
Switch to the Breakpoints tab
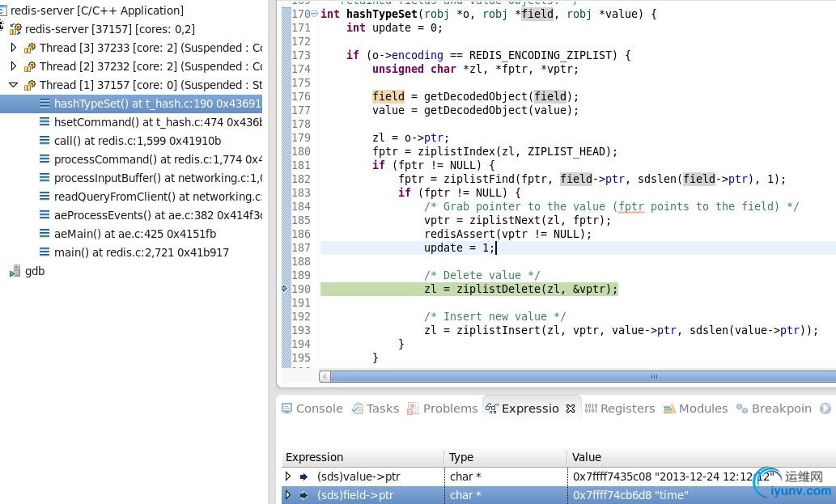774,409
